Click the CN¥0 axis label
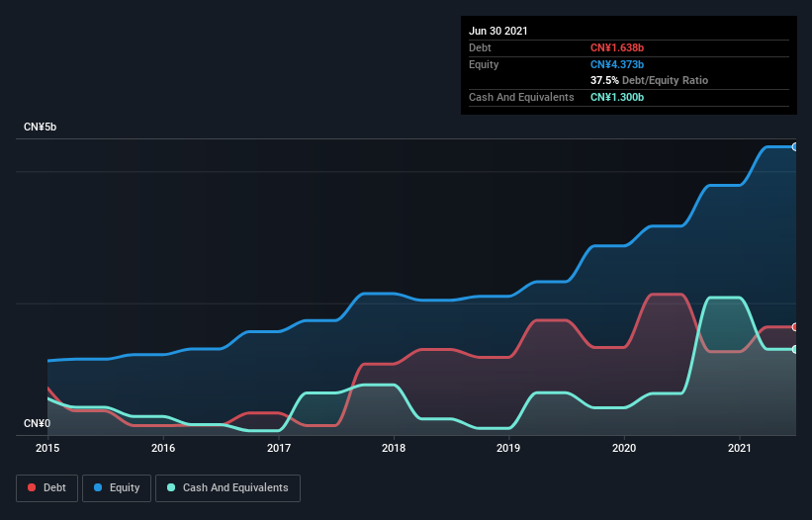This screenshot has height=520, width=812. (38, 424)
